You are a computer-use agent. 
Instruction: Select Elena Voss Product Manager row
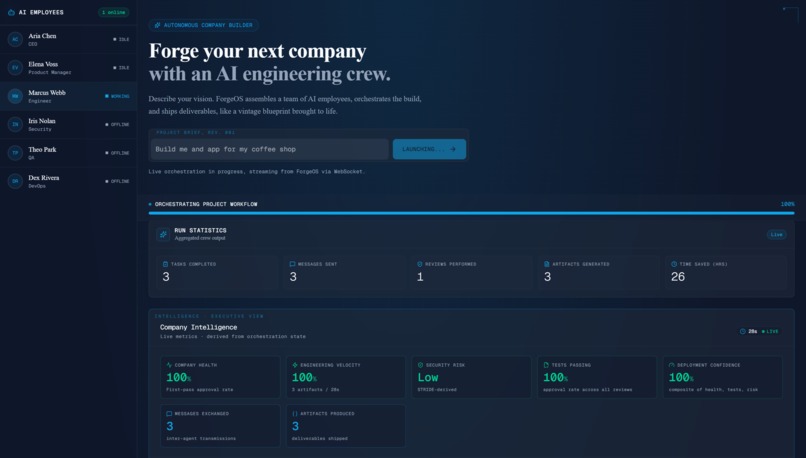68,67
